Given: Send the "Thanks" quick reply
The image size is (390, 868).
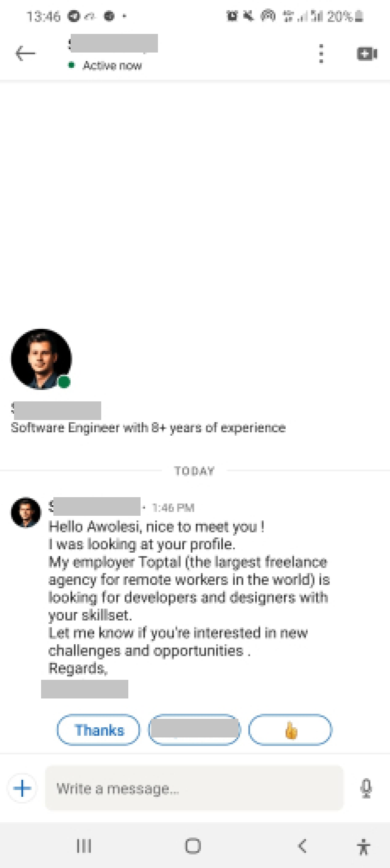Looking at the screenshot, I should click(x=99, y=730).
